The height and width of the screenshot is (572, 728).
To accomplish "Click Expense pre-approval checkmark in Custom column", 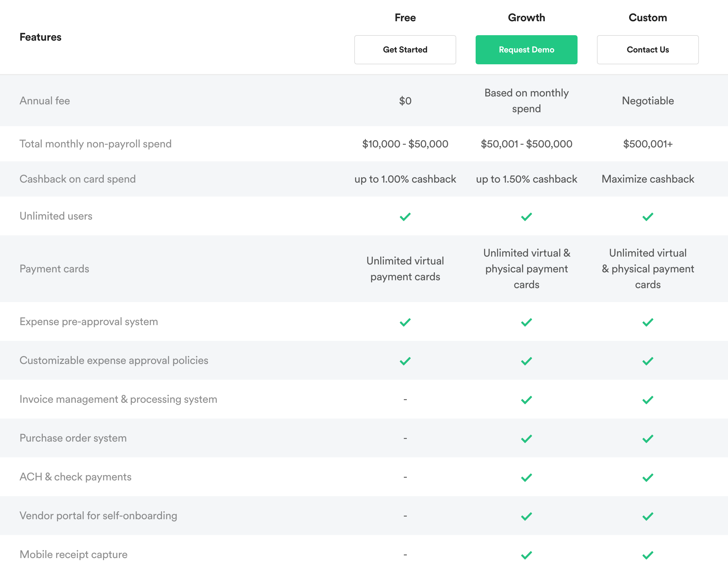I will click(647, 322).
